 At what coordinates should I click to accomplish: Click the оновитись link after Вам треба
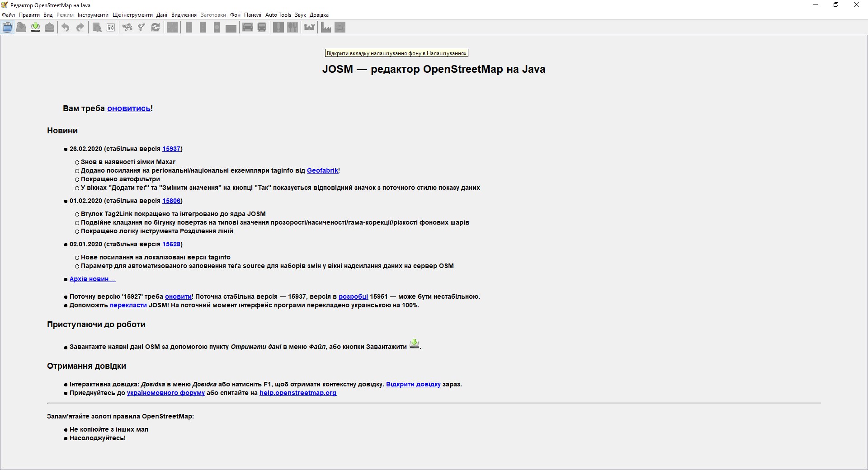pos(129,108)
